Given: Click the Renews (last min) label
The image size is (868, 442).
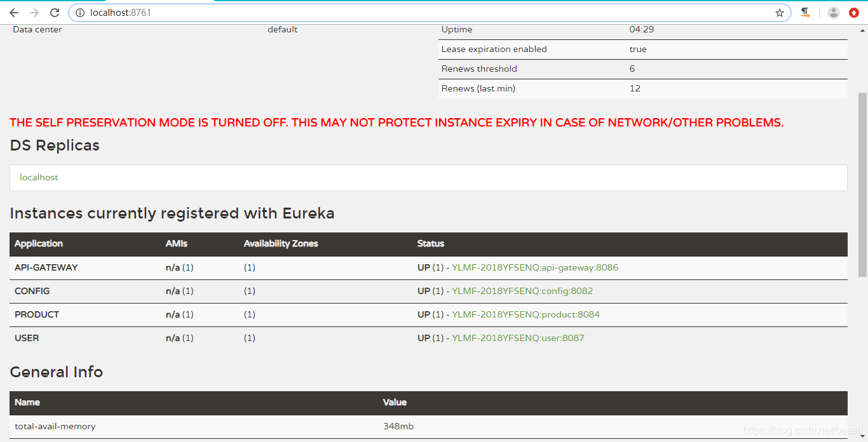Looking at the screenshot, I should tap(478, 88).
